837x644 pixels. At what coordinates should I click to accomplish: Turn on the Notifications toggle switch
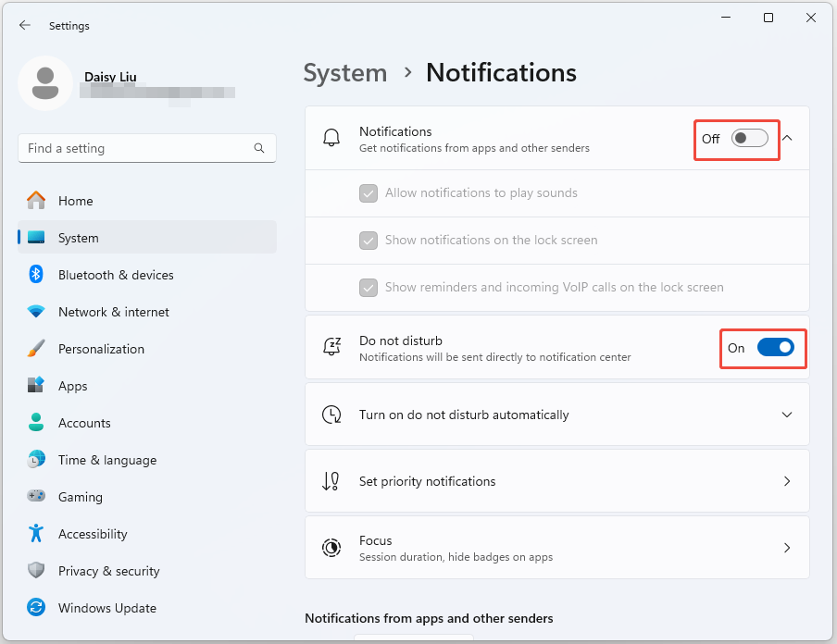click(x=749, y=139)
